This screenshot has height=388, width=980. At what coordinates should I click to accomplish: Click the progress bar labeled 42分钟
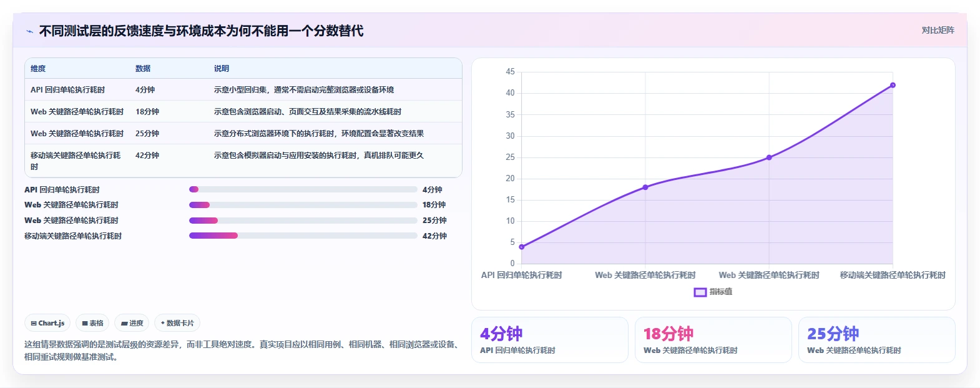click(x=303, y=236)
